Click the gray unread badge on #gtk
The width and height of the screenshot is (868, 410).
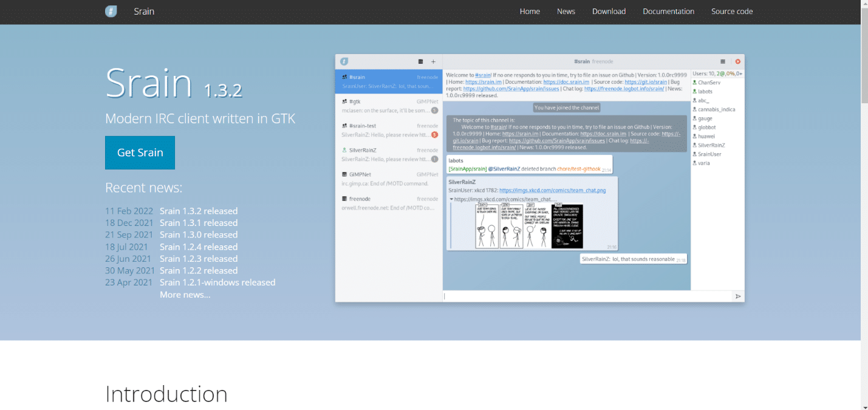[434, 111]
